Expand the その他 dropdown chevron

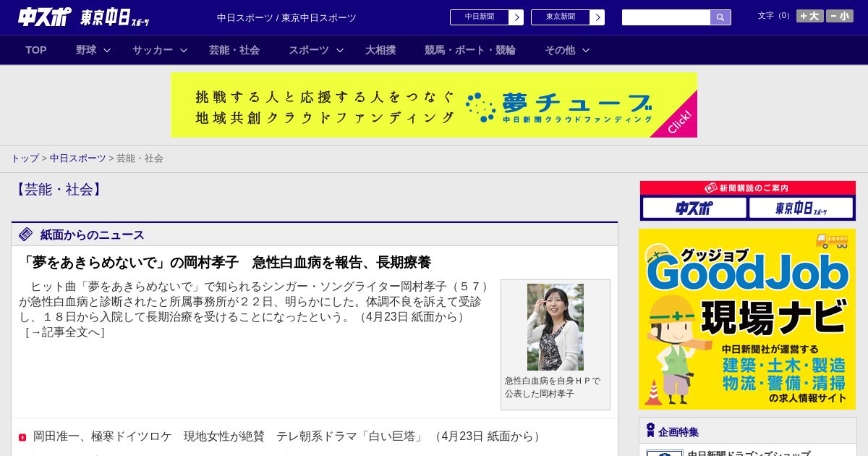pyautogui.click(x=586, y=50)
